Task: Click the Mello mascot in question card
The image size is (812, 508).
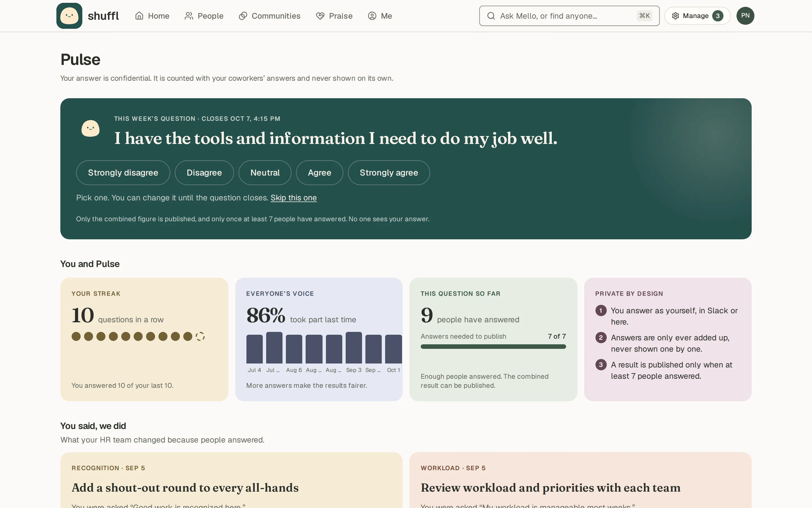Action: pyautogui.click(x=91, y=128)
